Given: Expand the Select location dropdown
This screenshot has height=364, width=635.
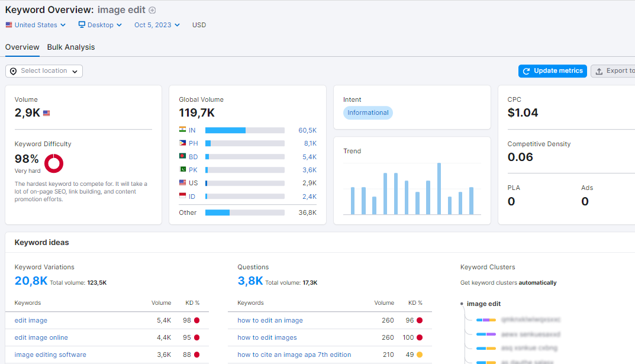Looking at the screenshot, I should click(x=44, y=71).
